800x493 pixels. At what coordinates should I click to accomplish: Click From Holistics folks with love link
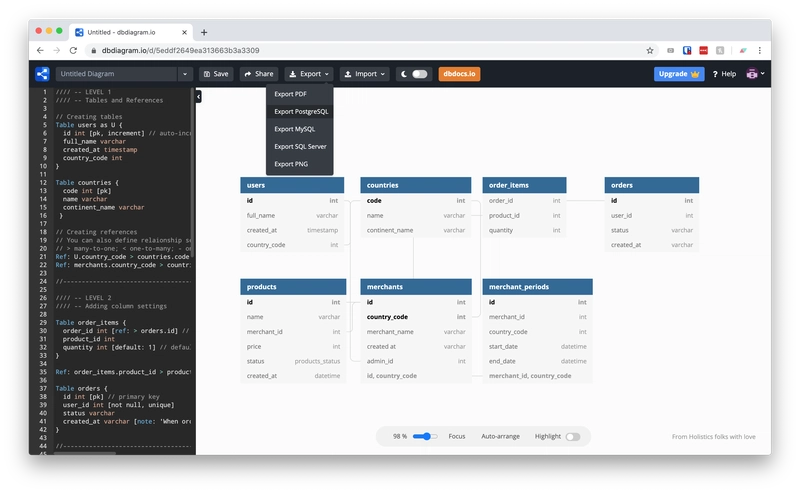click(x=713, y=437)
